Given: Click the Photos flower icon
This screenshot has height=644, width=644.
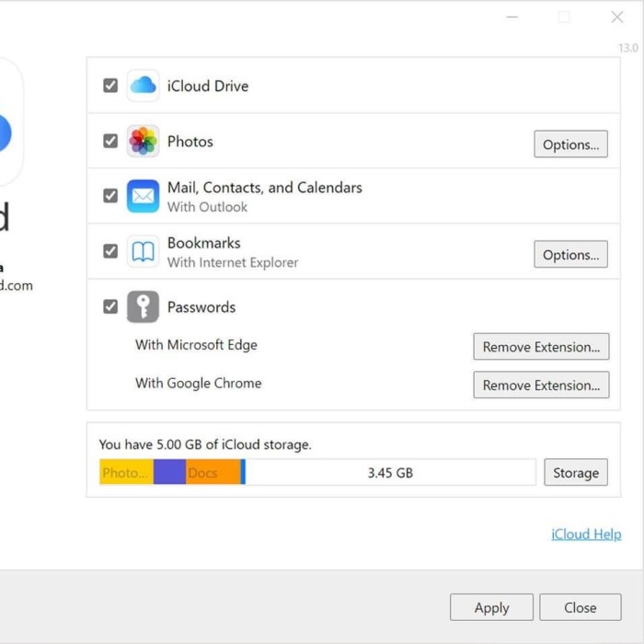Looking at the screenshot, I should (143, 141).
